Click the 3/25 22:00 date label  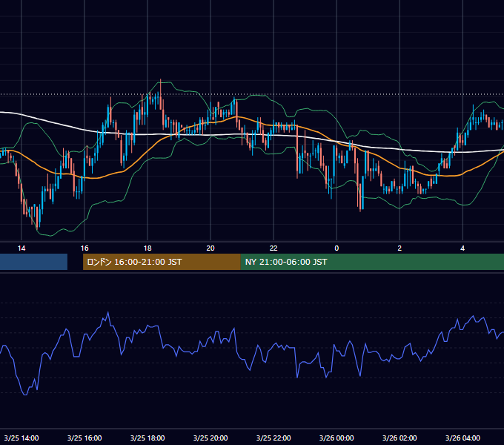[273, 438]
